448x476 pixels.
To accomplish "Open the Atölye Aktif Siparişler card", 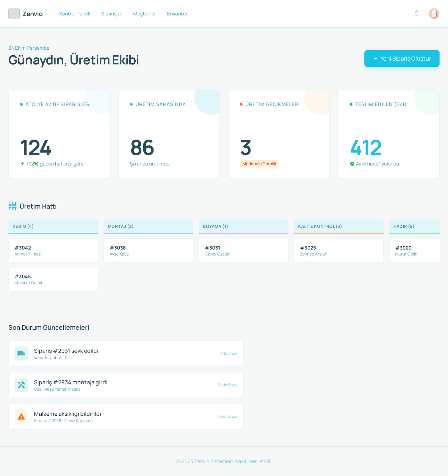I will [59, 134].
